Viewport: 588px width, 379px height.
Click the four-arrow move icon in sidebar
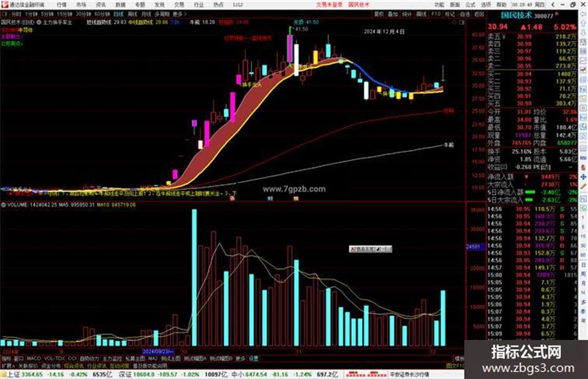(x=583, y=177)
